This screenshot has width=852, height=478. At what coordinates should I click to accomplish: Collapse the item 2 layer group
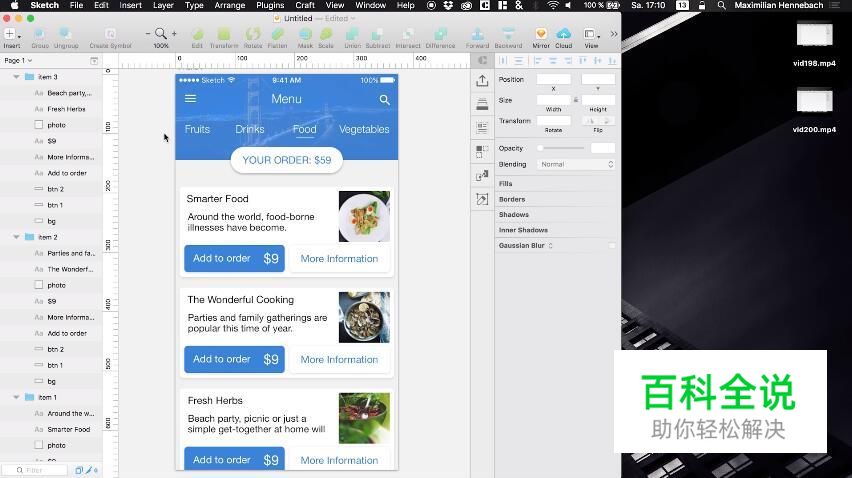(x=16, y=237)
